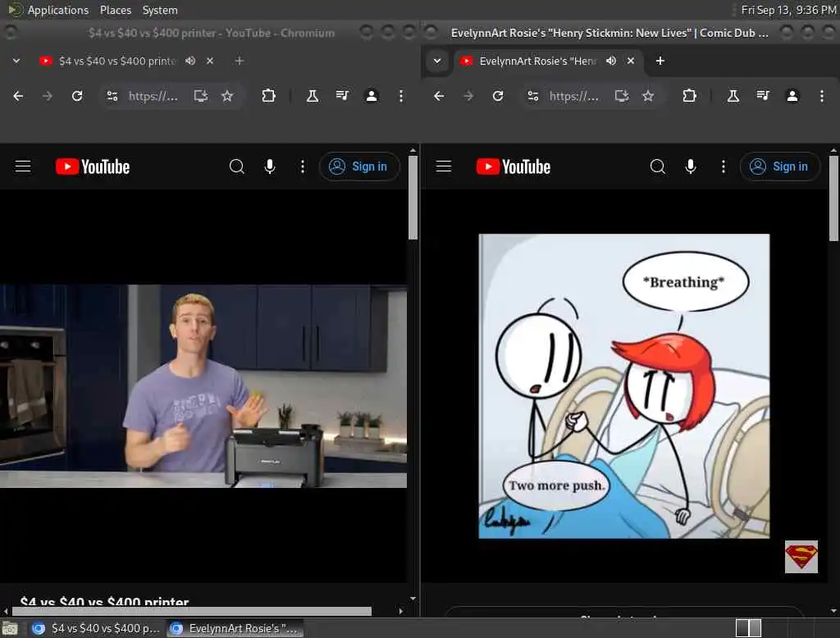Select the '$4 vs $40 vs $400 printer' tab
This screenshot has height=638, width=840.
(x=116, y=61)
